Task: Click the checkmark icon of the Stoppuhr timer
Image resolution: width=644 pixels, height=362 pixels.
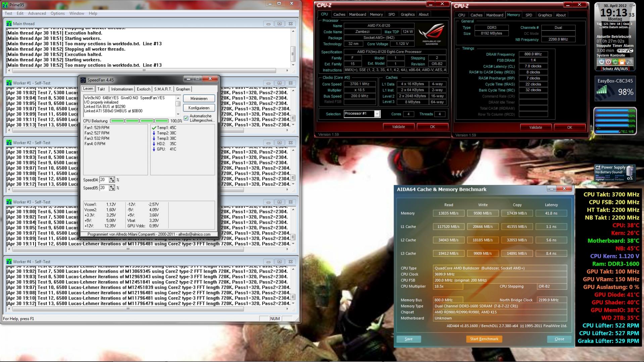Action: [x=627, y=51]
